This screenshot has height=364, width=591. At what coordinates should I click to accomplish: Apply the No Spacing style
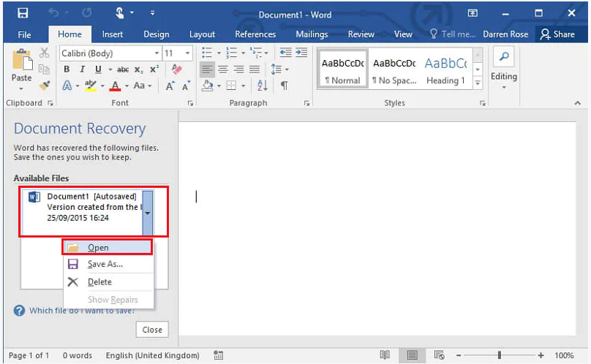394,69
